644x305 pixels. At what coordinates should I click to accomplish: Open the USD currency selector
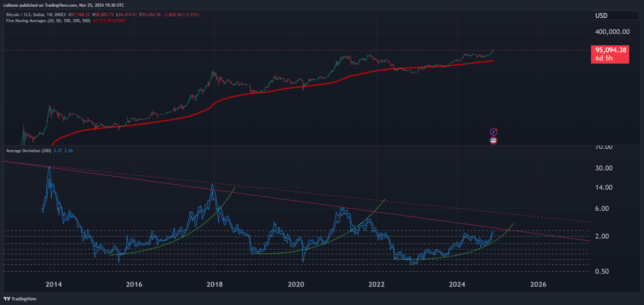pos(616,15)
